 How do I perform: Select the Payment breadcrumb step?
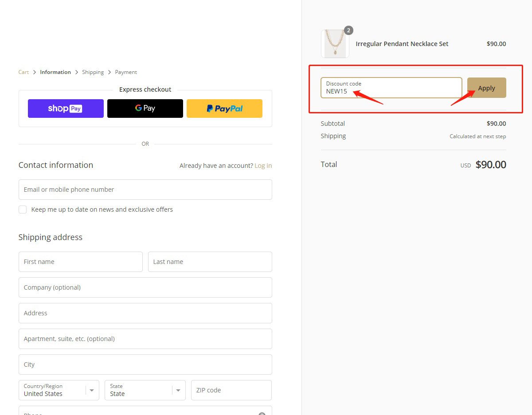point(126,72)
